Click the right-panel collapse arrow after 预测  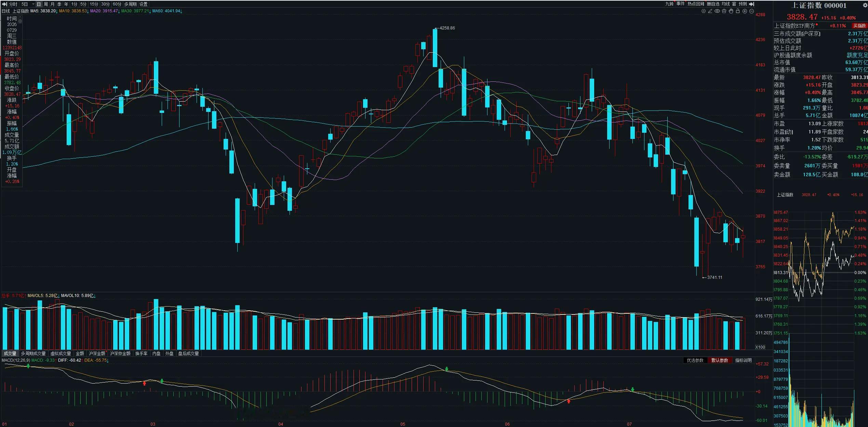click(751, 4)
